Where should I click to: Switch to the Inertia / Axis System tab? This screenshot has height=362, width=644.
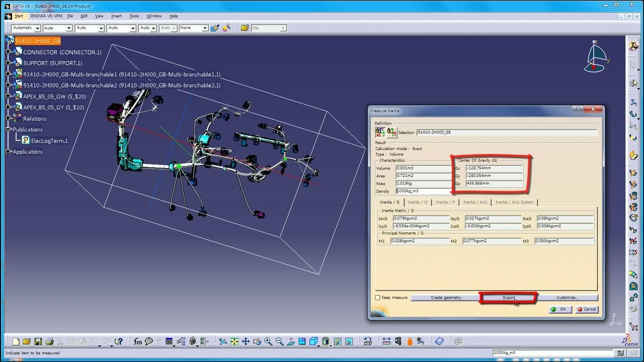(x=514, y=202)
